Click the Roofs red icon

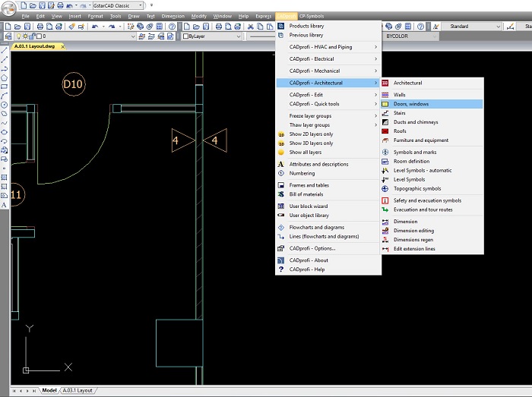385,131
